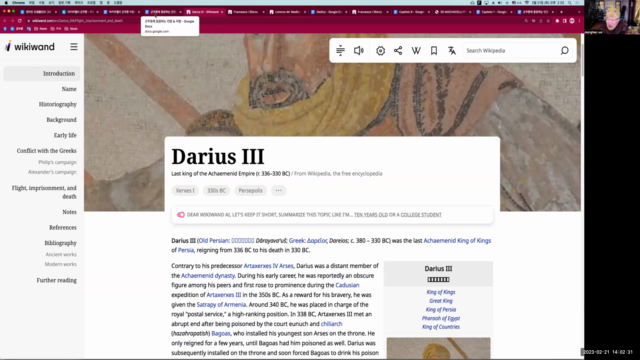Open the News bookmark folder

pos(40,29)
